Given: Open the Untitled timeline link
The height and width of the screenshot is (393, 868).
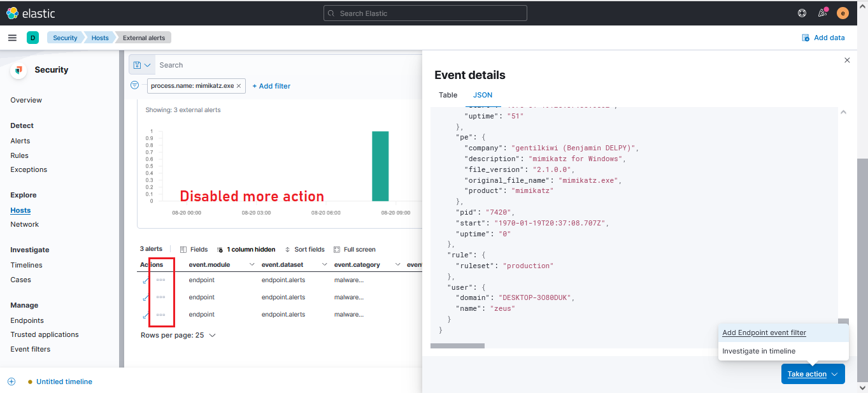Looking at the screenshot, I should [x=64, y=382].
